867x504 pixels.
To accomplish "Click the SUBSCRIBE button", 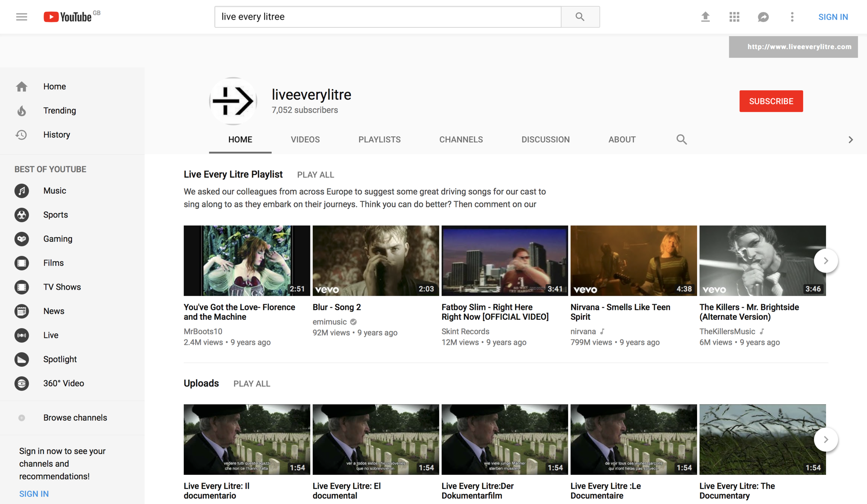I will [771, 101].
